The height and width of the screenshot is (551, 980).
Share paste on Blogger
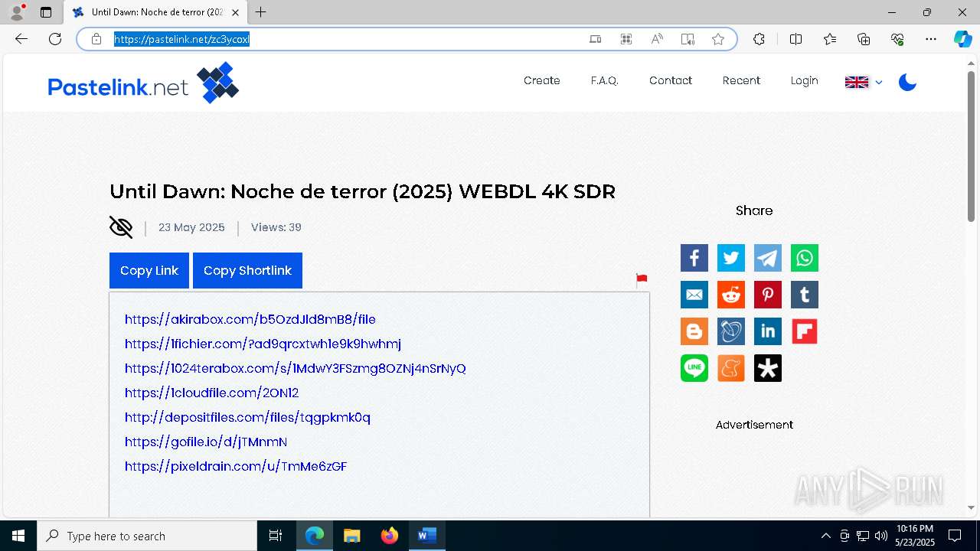694,331
